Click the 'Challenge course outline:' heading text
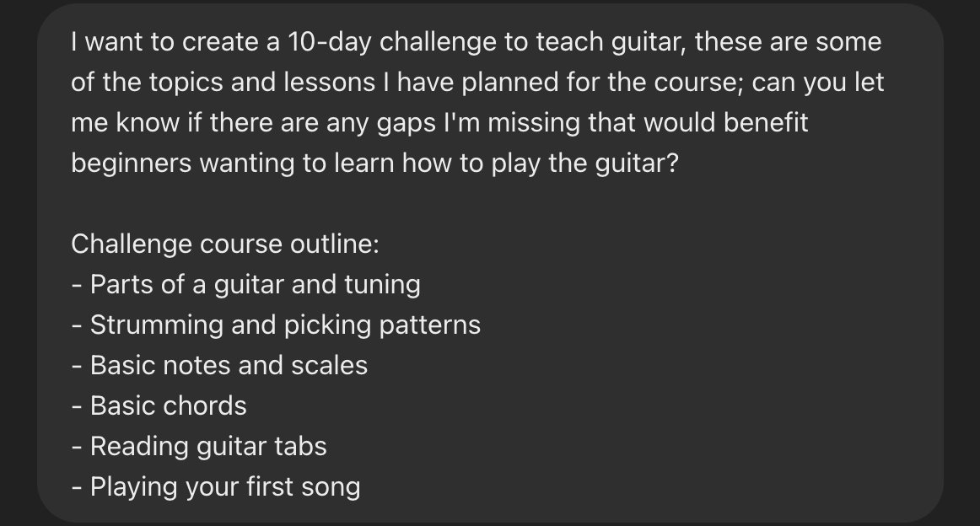 pyautogui.click(x=225, y=244)
